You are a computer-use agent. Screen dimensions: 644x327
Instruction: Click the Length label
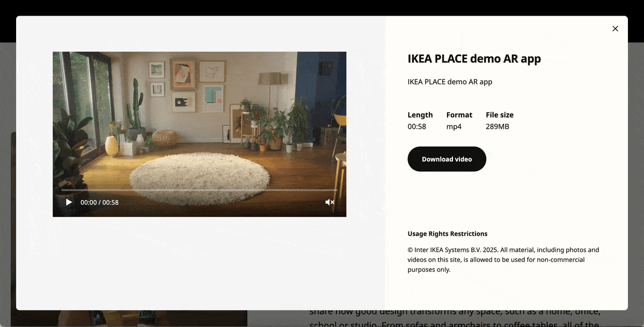pos(420,115)
